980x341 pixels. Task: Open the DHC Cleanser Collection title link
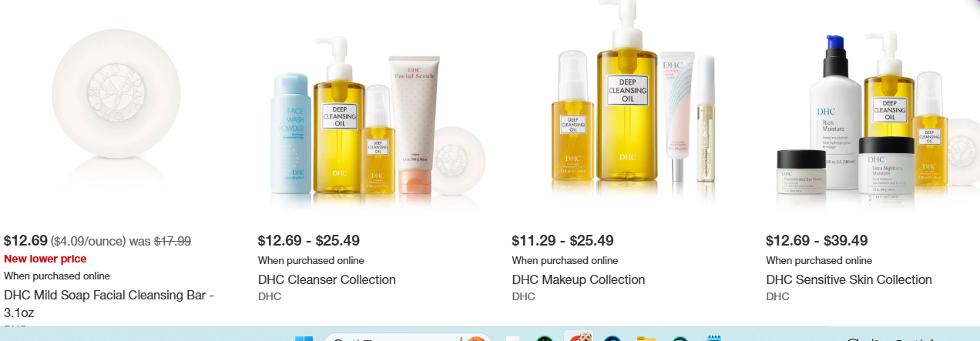(327, 279)
